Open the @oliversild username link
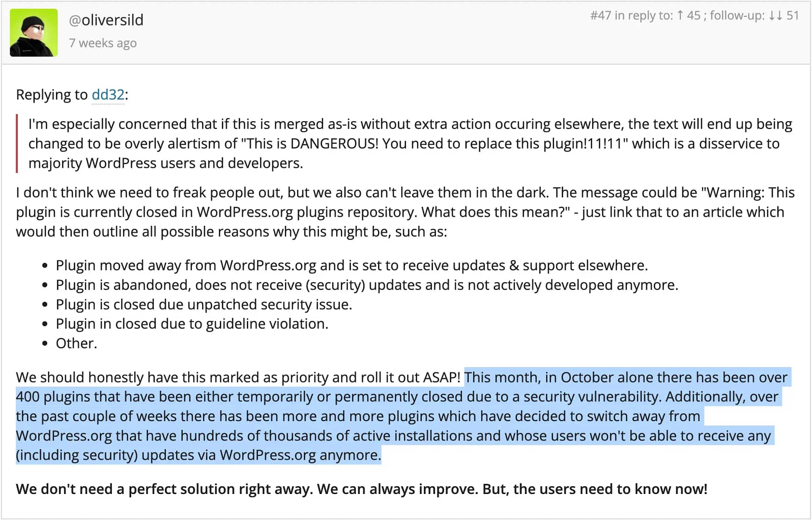The height and width of the screenshot is (521, 812). pyautogui.click(x=106, y=20)
